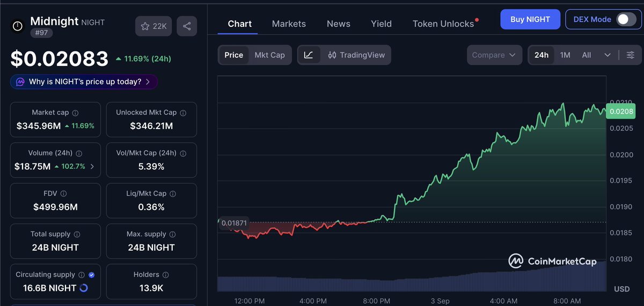This screenshot has width=644, height=306.
Task: Click the info icon beside Unlocked Mkt Cap
Action: click(183, 113)
